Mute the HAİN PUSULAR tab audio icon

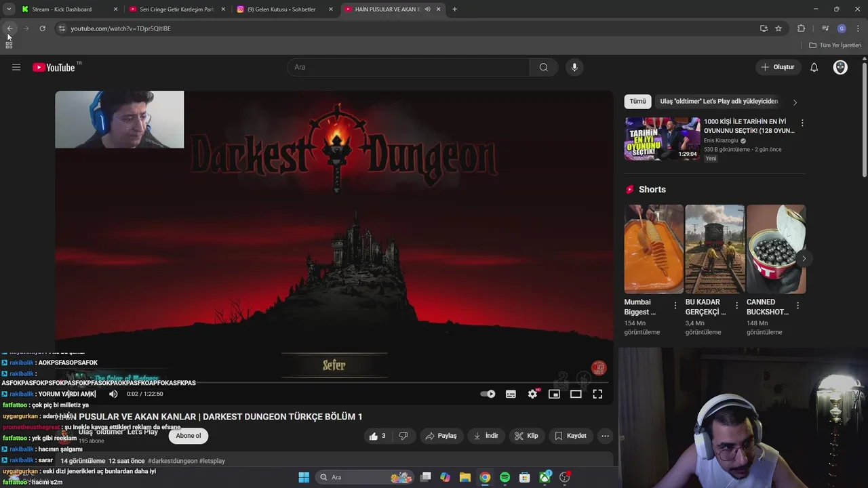click(427, 9)
